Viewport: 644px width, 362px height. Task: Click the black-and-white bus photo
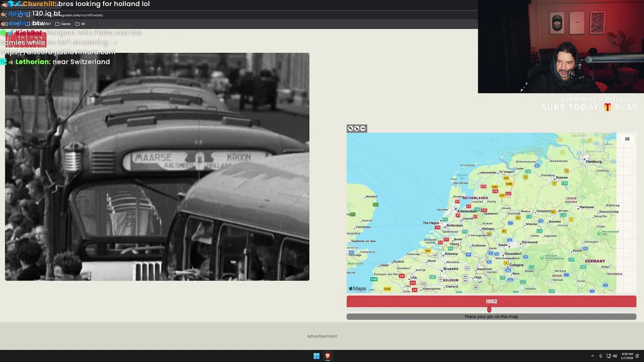pyautogui.click(x=157, y=166)
